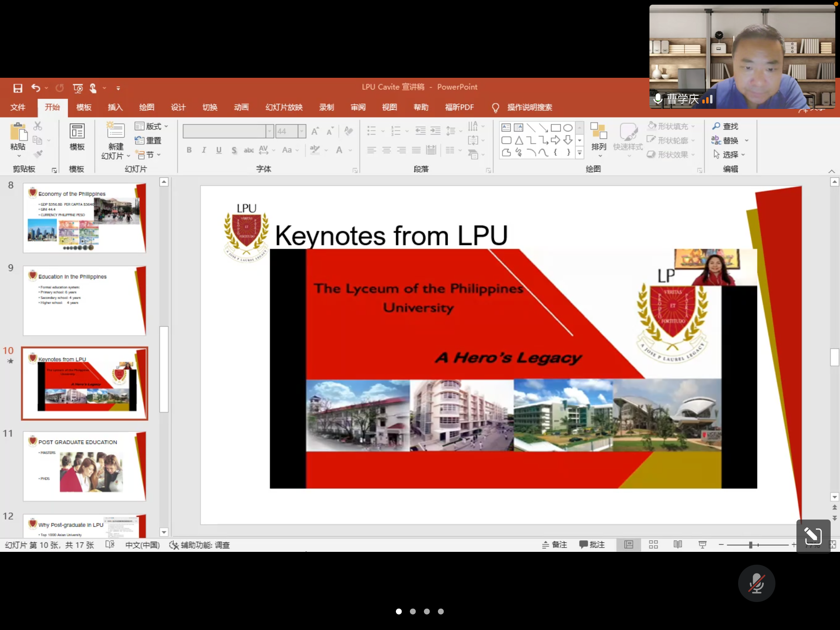Open the 模板 template icon
840x630 pixels.
pyautogui.click(x=77, y=131)
